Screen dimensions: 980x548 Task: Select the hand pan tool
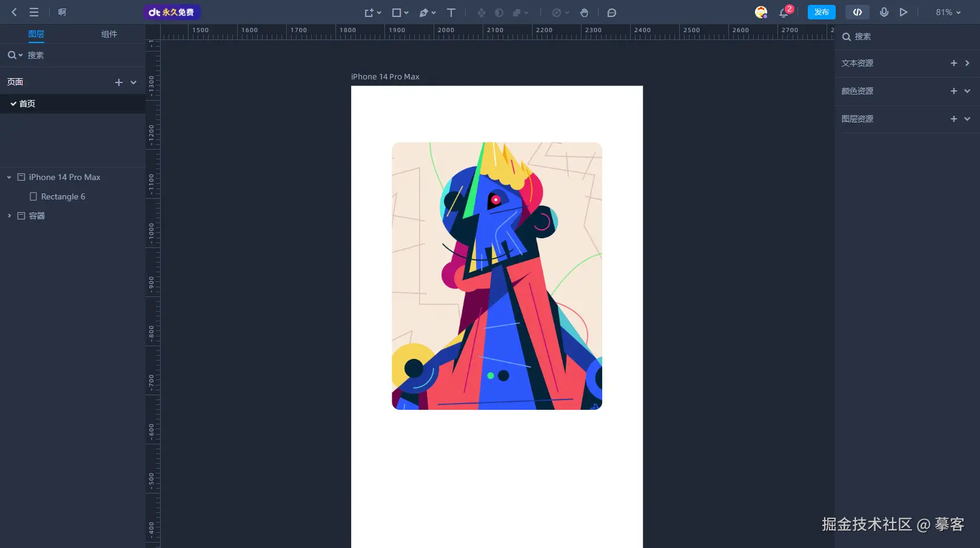click(584, 12)
